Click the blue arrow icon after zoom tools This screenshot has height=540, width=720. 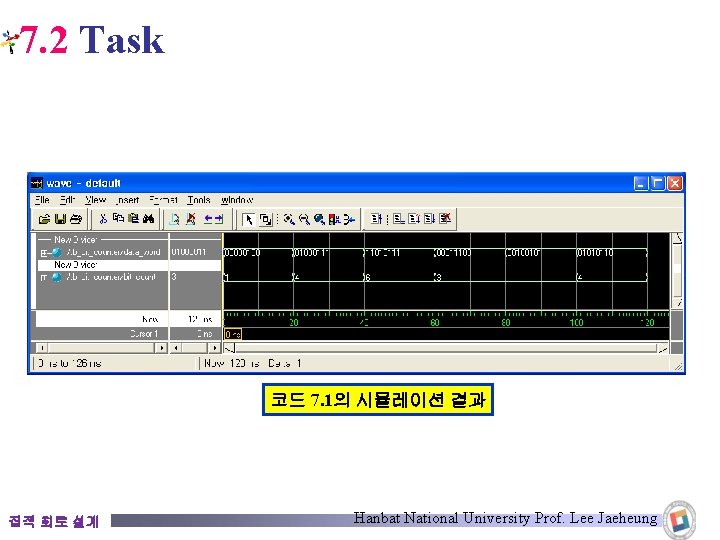coord(349,219)
